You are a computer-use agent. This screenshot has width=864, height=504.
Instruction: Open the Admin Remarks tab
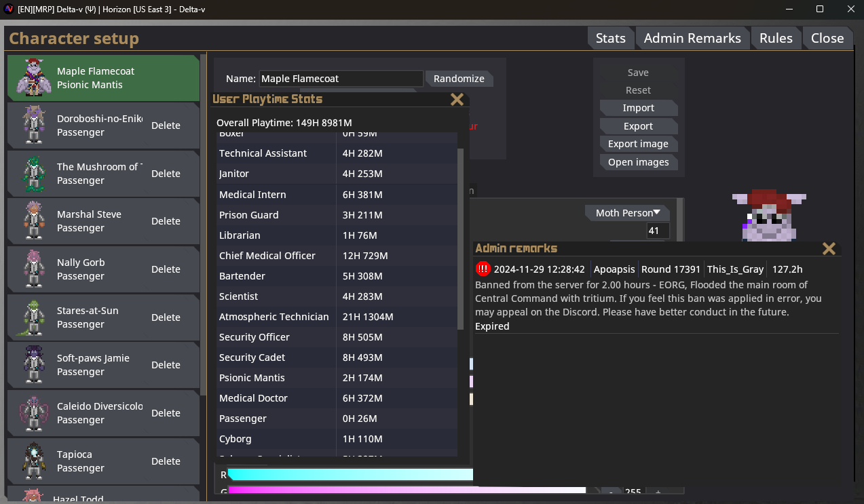[x=692, y=38]
